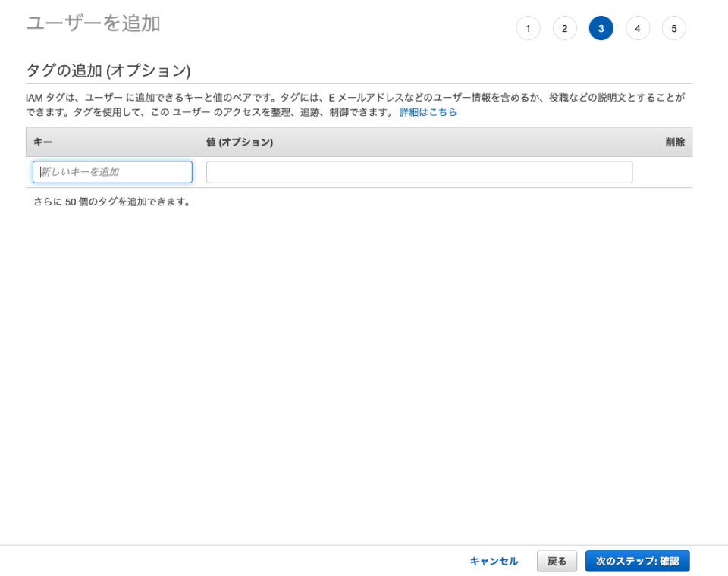Click the remaining 50 tags notice text

pos(110,202)
